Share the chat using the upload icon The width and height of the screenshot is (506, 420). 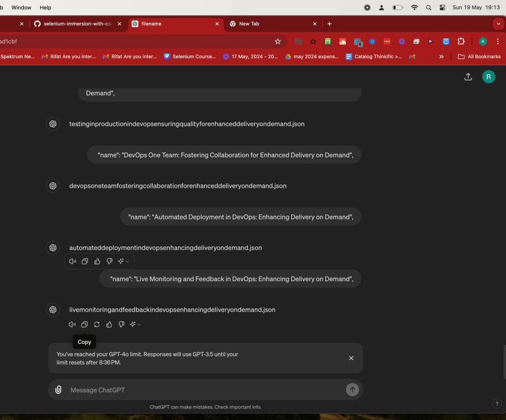point(468,77)
